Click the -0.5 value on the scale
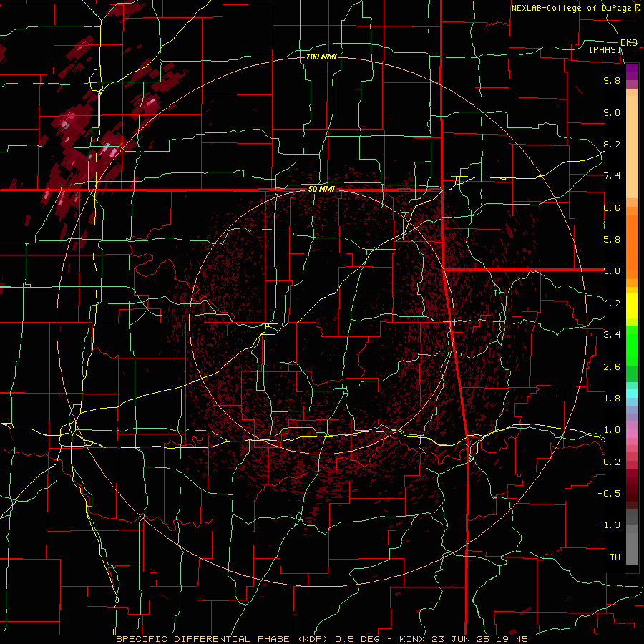Viewport: 644px width, 644px height. point(609,494)
